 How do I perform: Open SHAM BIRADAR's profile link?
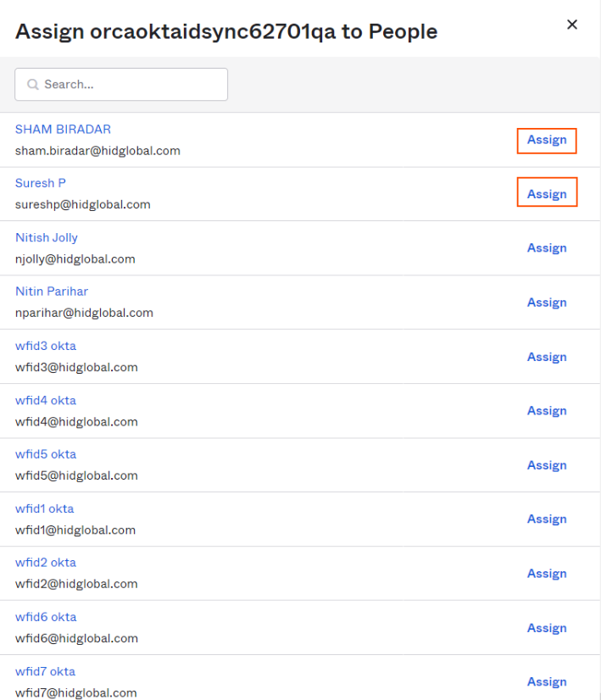click(63, 130)
